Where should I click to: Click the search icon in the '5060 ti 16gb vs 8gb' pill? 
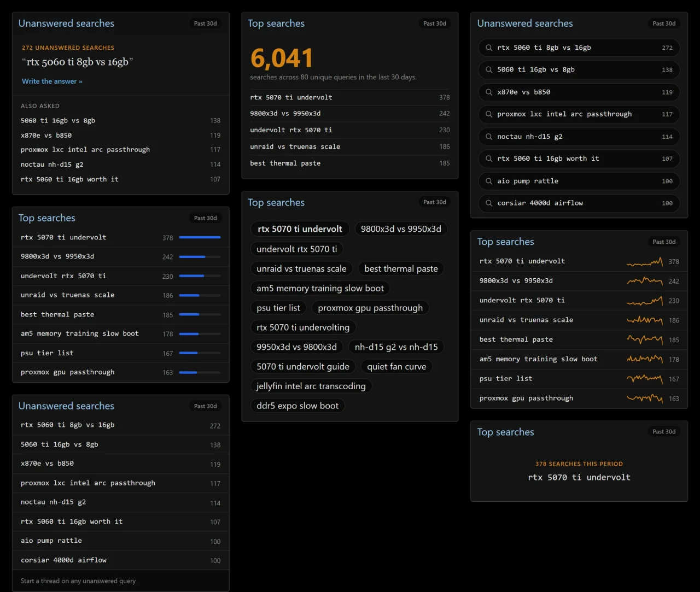tap(489, 70)
